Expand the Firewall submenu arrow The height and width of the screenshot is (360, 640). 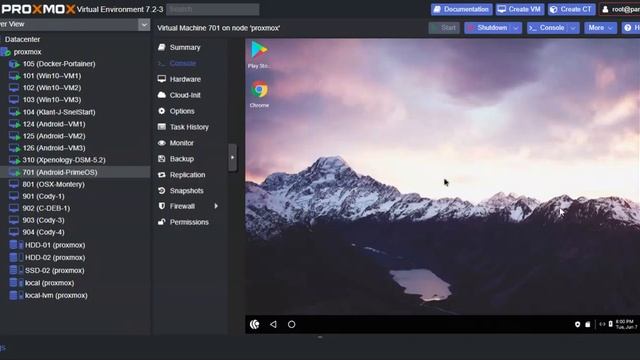(216, 207)
